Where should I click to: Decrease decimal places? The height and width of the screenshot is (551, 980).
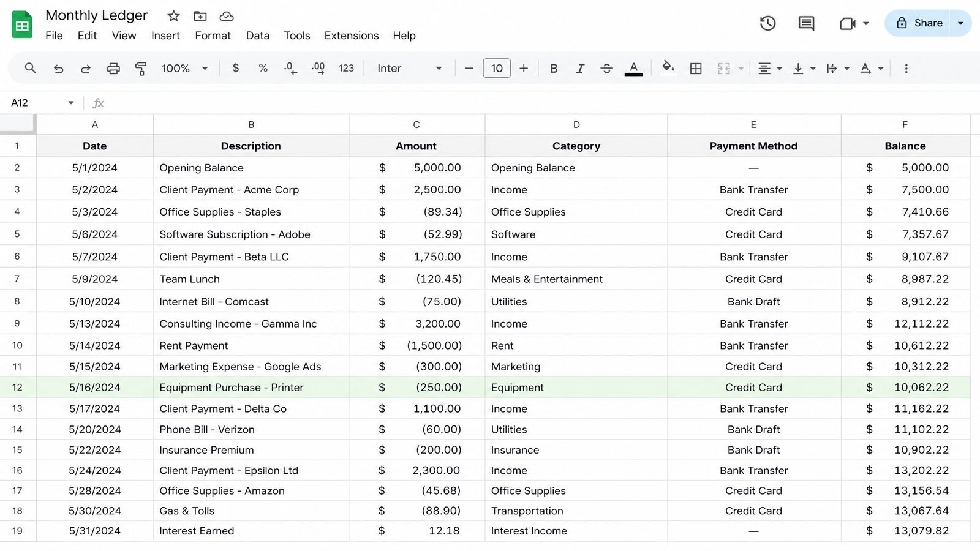point(291,68)
